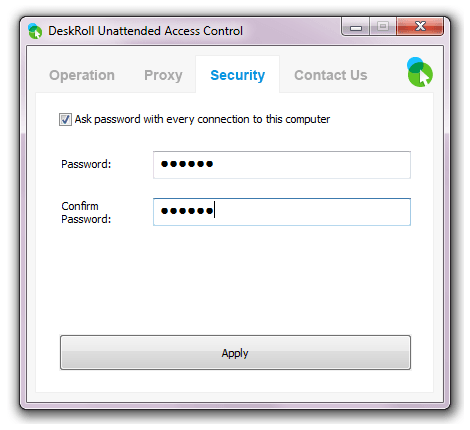Click the 'Password:' label text
470x430 pixels.
pyautogui.click(x=86, y=164)
